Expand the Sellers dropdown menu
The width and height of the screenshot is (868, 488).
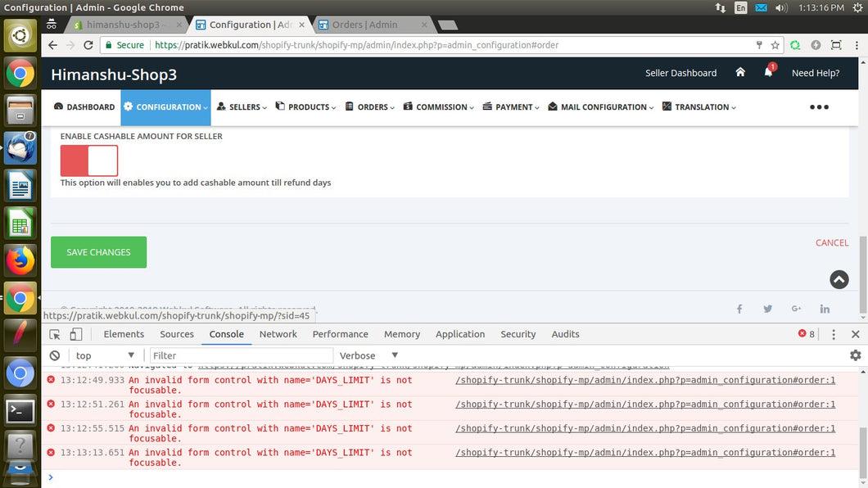click(243, 107)
